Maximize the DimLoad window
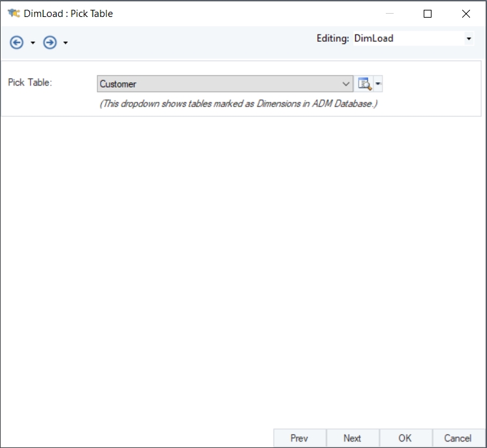487x448 pixels. [x=428, y=13]
